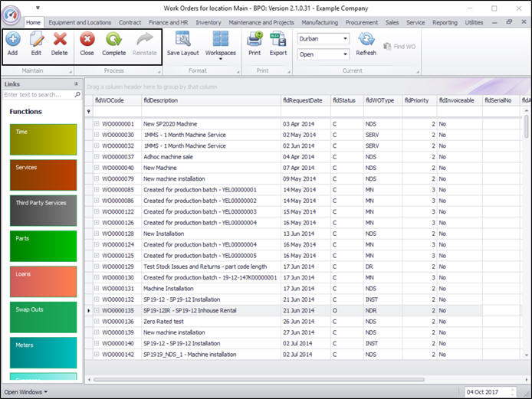Viewport: 532px width, 399px height.
Task: Open the Durban location dropdown
Action: pyautogui.click(x=344, y=38)
